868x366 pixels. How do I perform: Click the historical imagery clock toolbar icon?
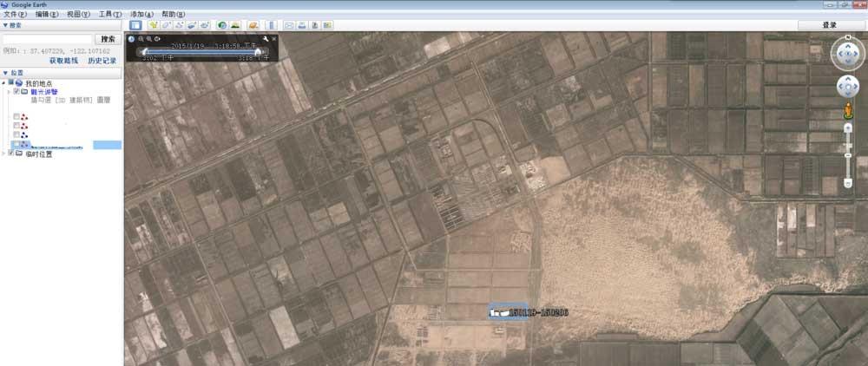click(x=223, y=25)
